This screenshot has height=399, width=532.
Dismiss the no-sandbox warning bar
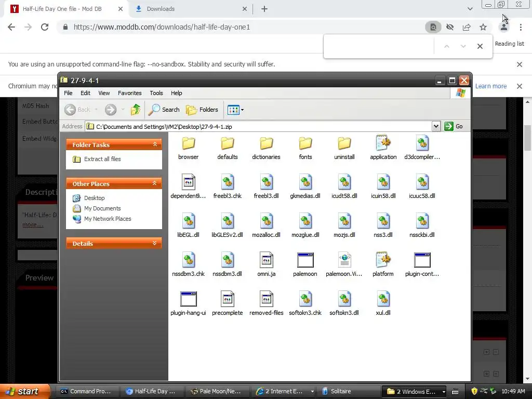(x=519, y=64)
